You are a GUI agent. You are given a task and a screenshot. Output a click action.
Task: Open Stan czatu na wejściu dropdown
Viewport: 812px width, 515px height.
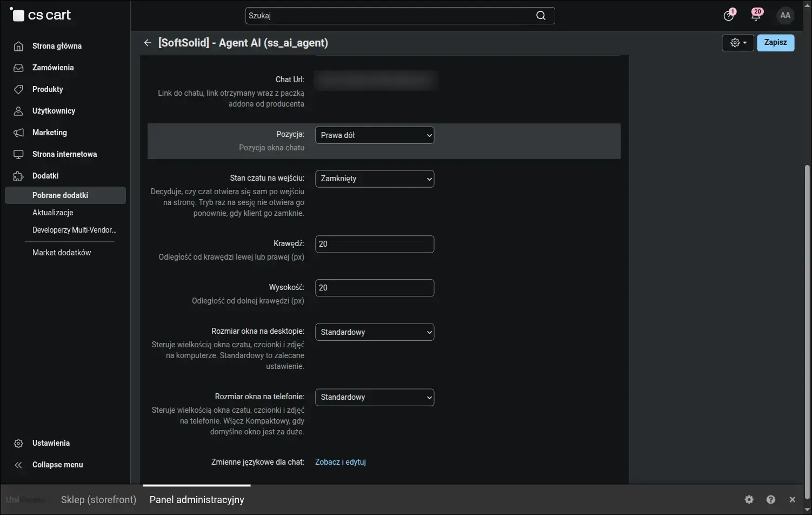tap(375, 179)
